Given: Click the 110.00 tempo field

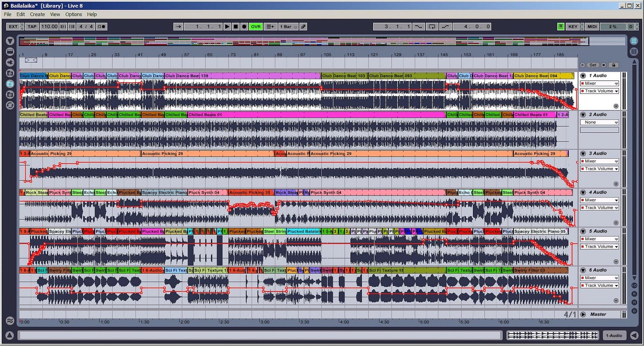Looking at the screenshot, I should (x=49, y=27).
